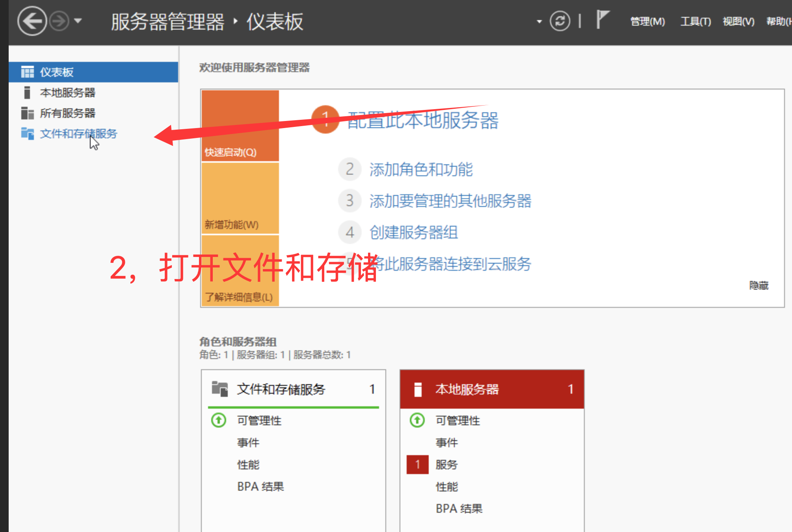Expand the navigation history dropdown arrow

[78, 21]
